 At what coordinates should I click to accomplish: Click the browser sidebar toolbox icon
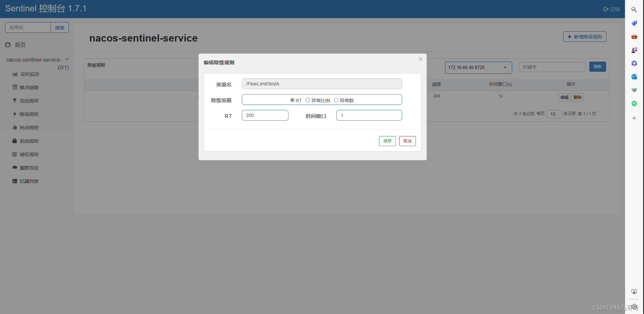tap(634, 37)
